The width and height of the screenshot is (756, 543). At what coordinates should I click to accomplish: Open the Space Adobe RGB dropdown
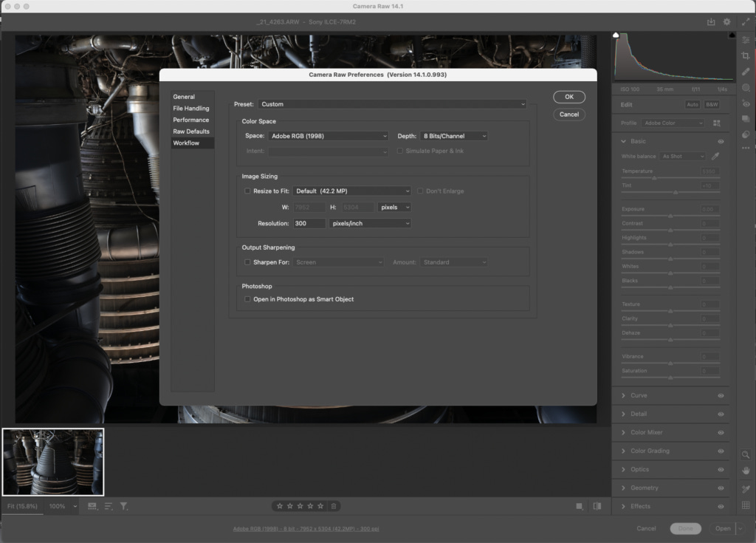[x=327, y=136]
